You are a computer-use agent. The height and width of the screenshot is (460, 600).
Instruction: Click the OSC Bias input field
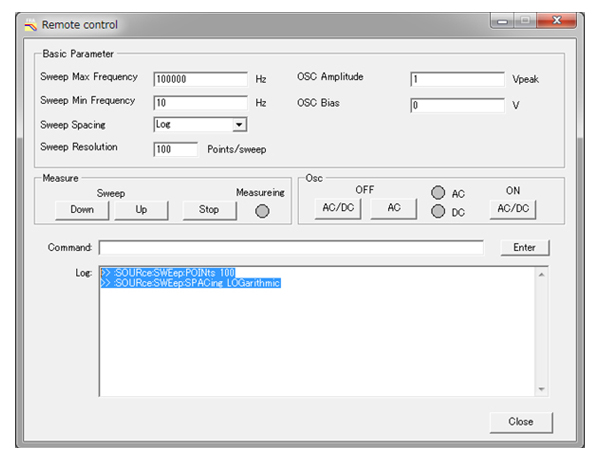[x=457, y=104]
